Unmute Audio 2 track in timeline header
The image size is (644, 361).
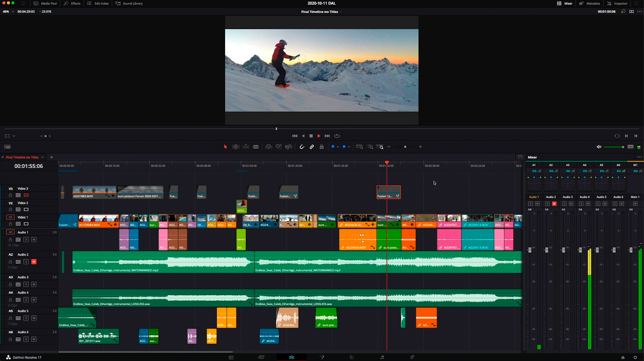[34, 262]
